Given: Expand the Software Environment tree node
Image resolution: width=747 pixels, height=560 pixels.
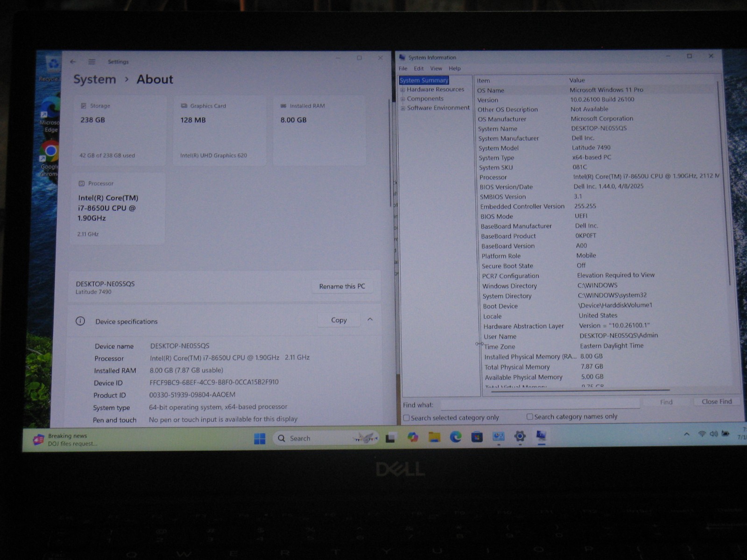Looking at the screenshot, I should pos(403,108).
